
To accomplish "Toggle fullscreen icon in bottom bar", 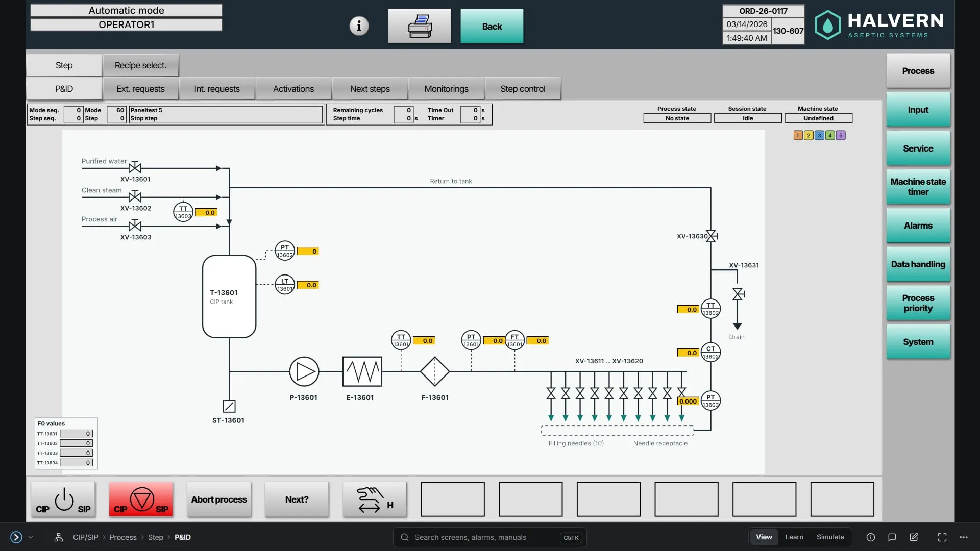I will point(942,537).
